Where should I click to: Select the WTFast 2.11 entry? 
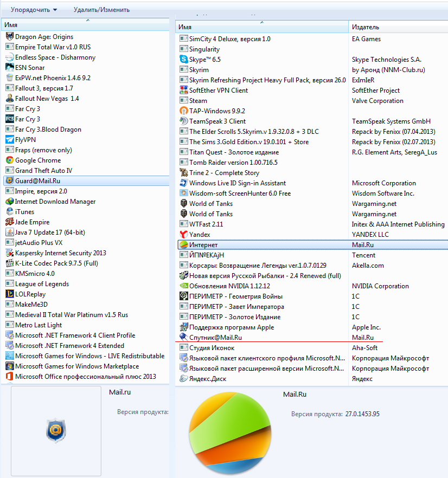206,224
